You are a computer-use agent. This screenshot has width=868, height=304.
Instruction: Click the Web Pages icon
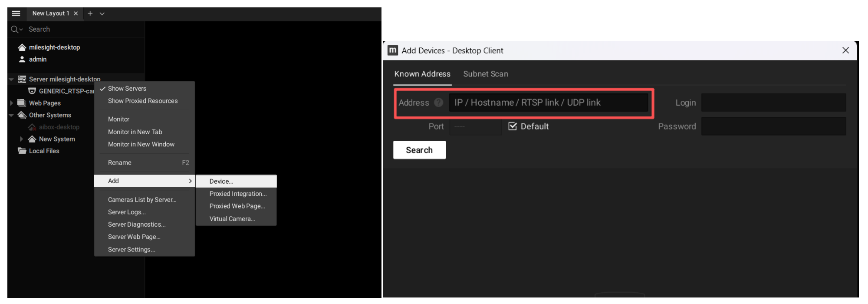pos(22,103)
